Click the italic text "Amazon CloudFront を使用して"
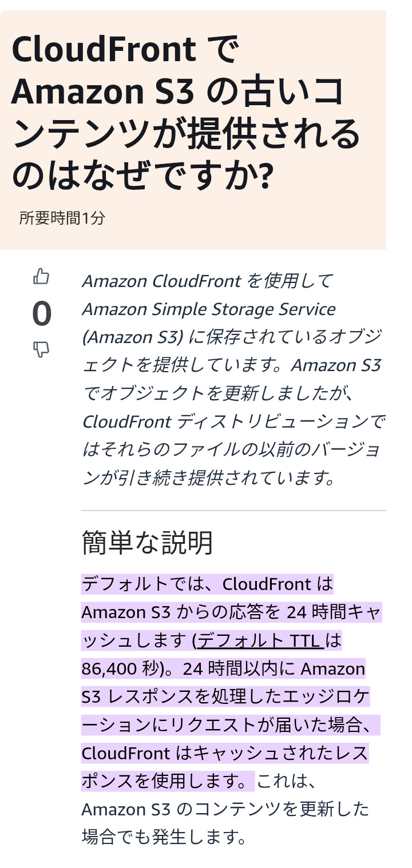This screenshot has height=868, width=412. [x=207, y=281]
